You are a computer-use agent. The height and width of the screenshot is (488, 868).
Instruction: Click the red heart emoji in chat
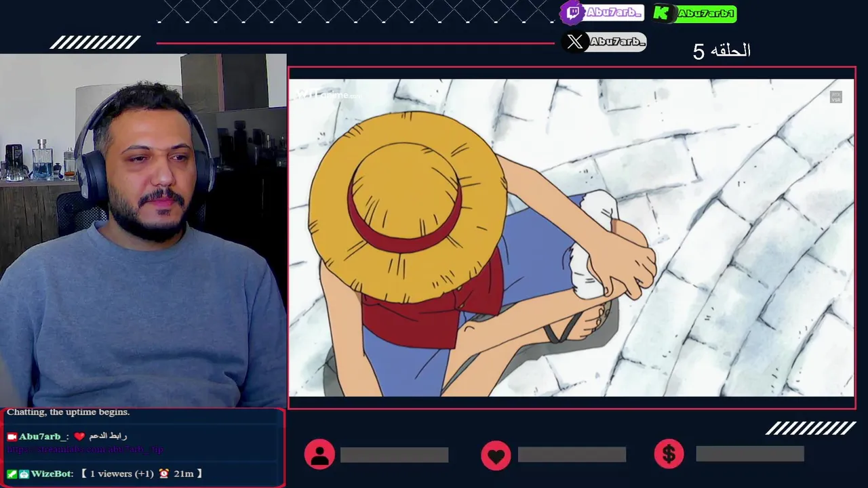[79, 436]
